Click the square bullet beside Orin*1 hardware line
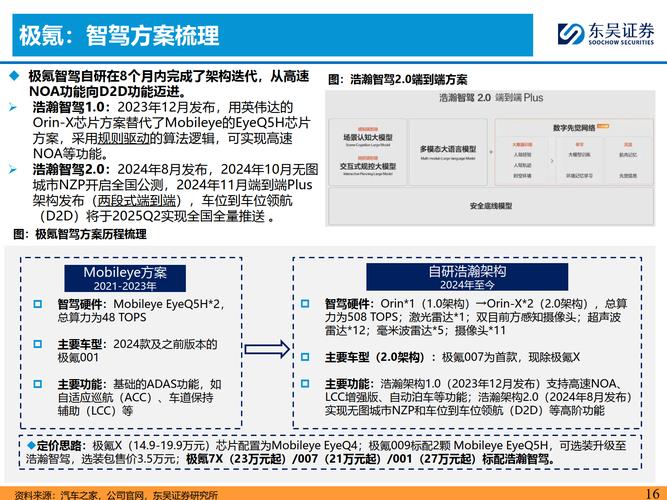 pyautogui.click(x=305, y=303)
